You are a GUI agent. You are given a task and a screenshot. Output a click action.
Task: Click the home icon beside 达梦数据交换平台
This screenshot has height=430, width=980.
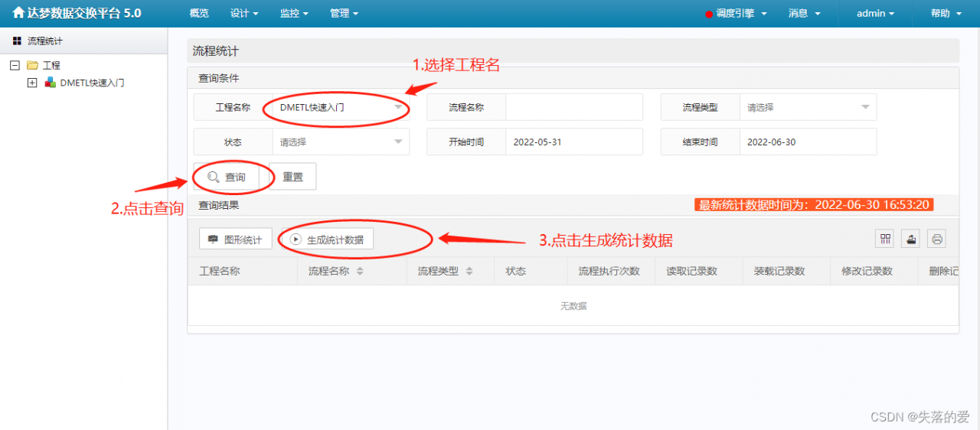(x=18, y=13)
